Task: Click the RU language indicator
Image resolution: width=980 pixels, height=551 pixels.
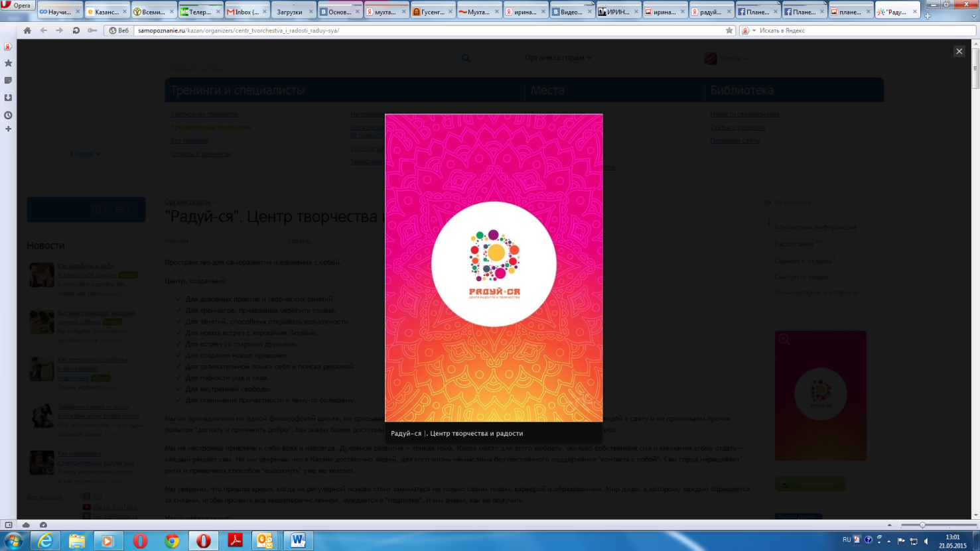Action: tap(847, 540)
